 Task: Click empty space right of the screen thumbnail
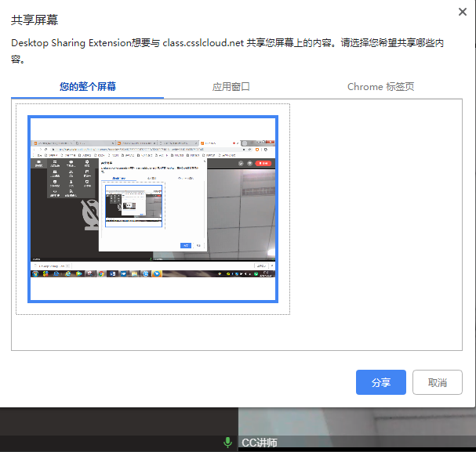pyautogui.click(x=376, y=219)
